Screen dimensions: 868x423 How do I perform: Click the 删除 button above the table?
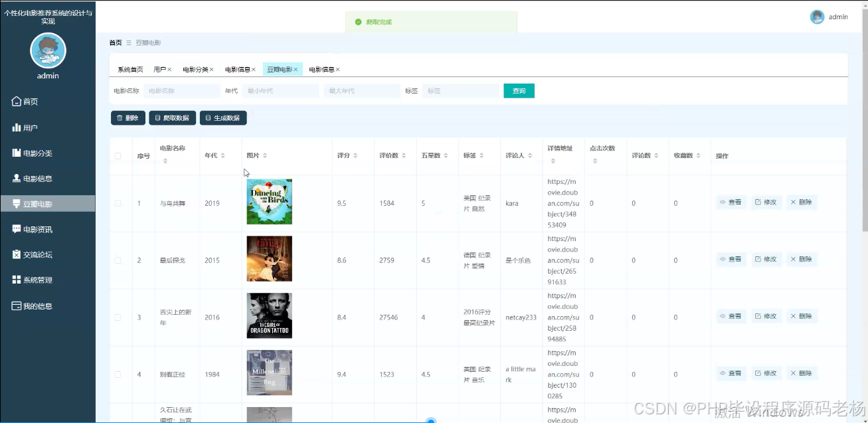128,118
